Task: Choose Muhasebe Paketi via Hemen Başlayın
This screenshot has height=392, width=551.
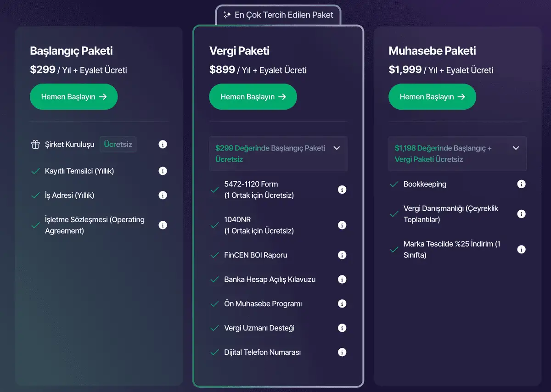Action: (x=432, y=97)
